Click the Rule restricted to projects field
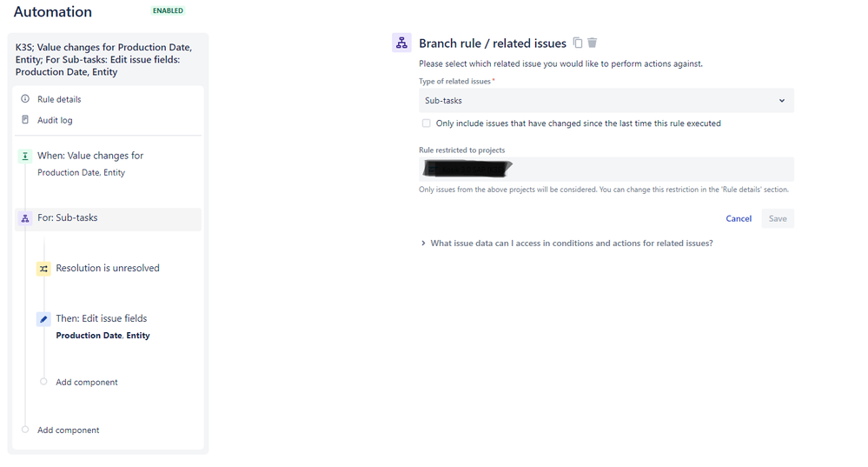Viewport: 868px width, 467px height. [x=606, y=169]
